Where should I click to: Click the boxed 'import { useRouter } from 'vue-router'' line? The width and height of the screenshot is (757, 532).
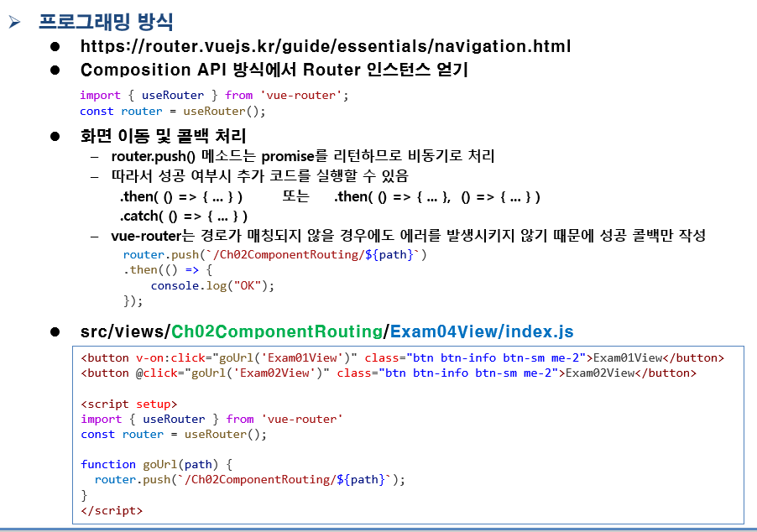pyautogui.click(x=211, y=419)
